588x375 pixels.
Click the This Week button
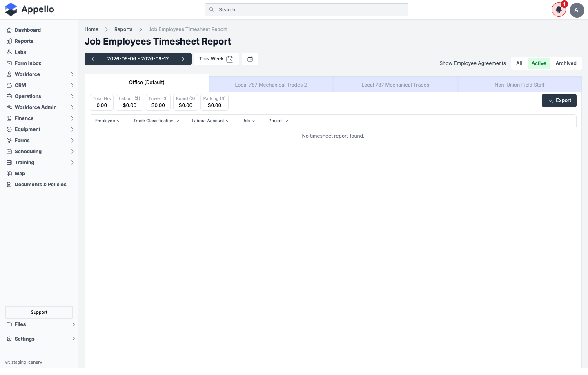(x=216, y=59)
